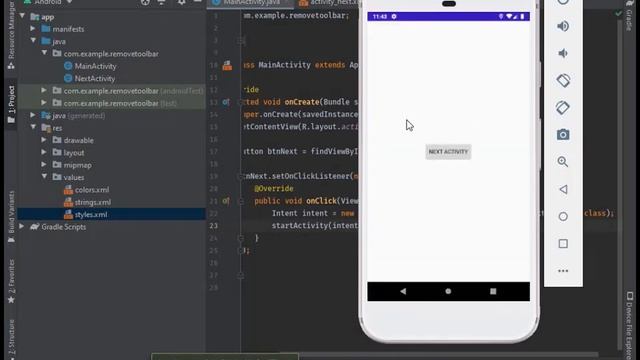This screenshot has width=640, height=360.
Task: Expand the layout folder
Action: pyautogui.click(x=44, y=152)
